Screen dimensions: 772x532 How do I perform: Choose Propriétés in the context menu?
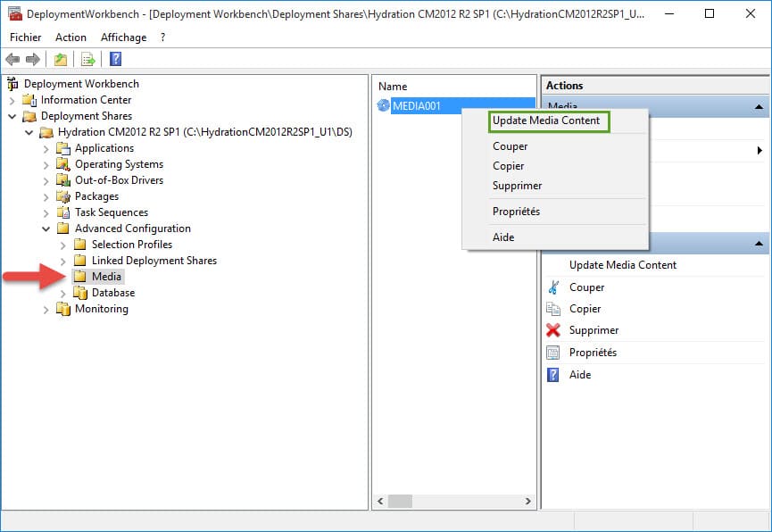pyautogui.click(x=516, y=212)
